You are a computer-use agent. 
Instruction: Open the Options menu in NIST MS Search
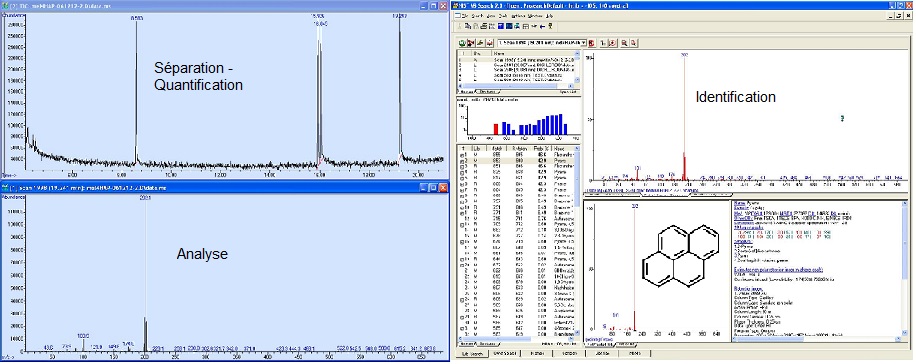coord(518,16)
